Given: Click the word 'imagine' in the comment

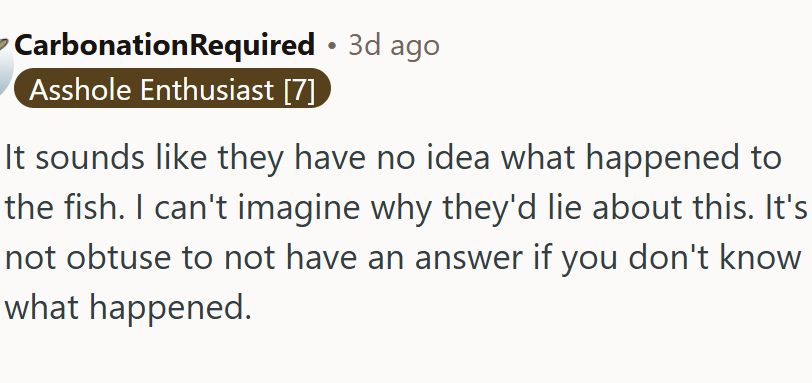Looking at the screenshot, I should pos(299,208).
